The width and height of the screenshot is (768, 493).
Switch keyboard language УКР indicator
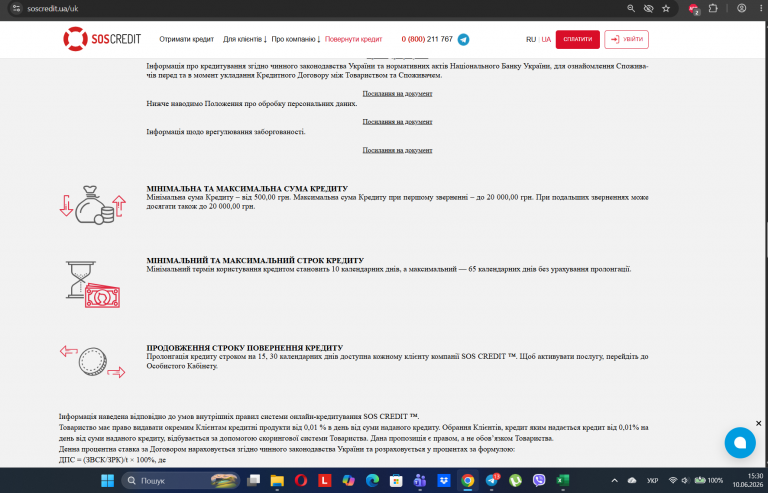(x=652, y=480)
